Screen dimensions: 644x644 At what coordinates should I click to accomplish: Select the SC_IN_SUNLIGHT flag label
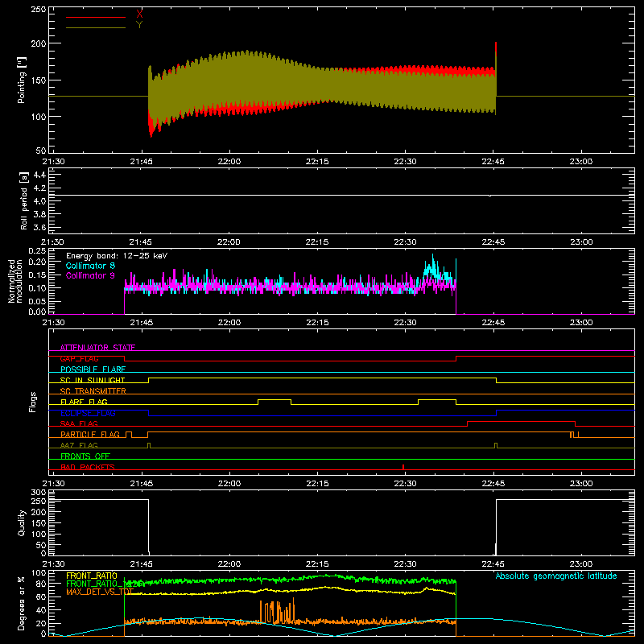tap(93, 380)
